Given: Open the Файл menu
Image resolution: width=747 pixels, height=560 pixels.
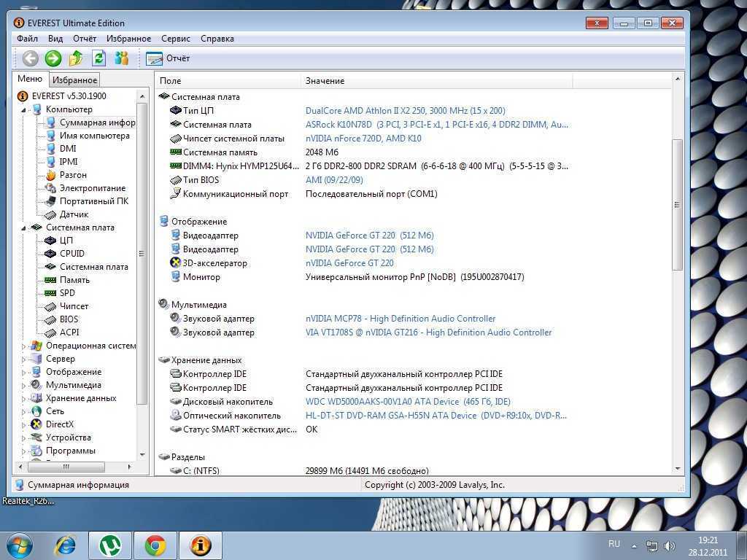Looking at the screenshot, I should [x=27, y=39].
